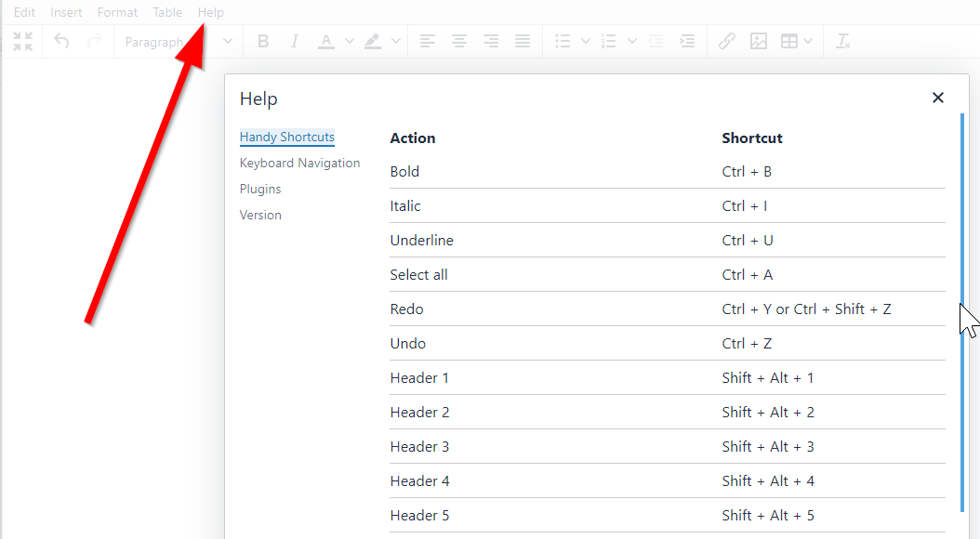Switch to the Plugins tab
The width and height of the screenshot is (980, 539).
pyautogui.click(x=260, y=189)
